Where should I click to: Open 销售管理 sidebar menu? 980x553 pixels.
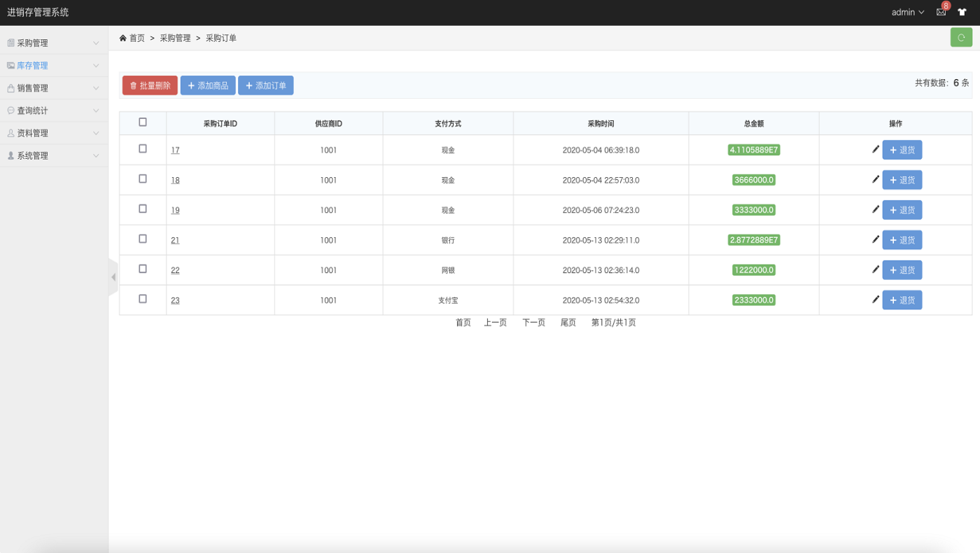point(54,88)
